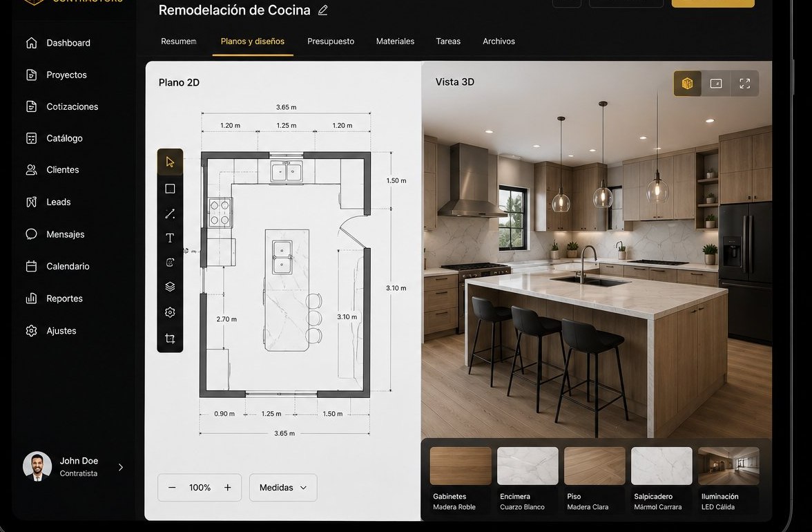Click the 2.70 m dimension label

pos(226,319)
